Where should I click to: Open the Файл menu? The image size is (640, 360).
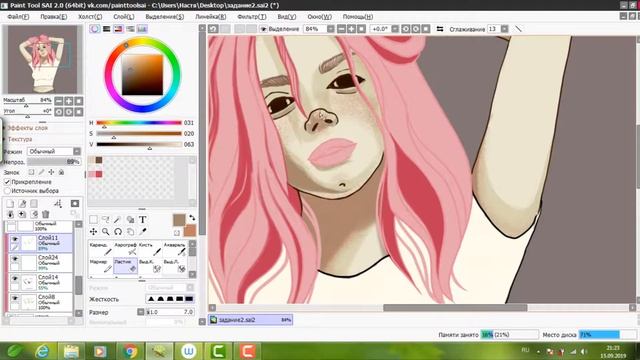(x=18, y=17)
